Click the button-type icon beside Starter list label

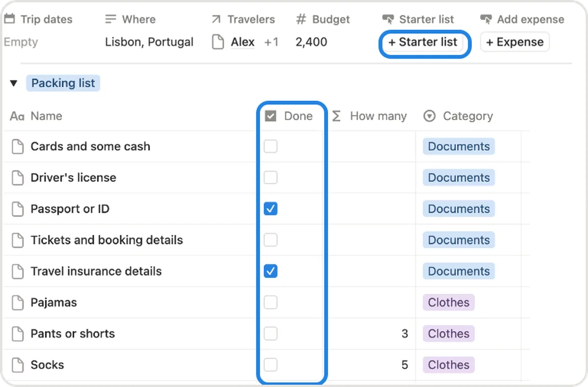tap(388, 19)
